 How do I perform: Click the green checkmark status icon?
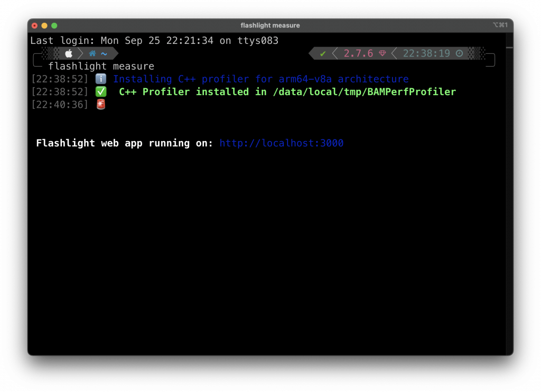(x=323, y=53)
